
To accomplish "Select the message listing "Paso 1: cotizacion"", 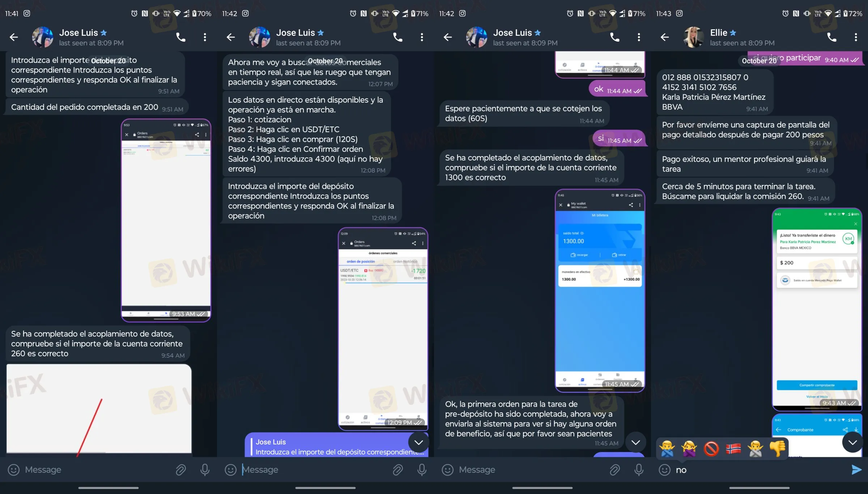I will [307, 134].
